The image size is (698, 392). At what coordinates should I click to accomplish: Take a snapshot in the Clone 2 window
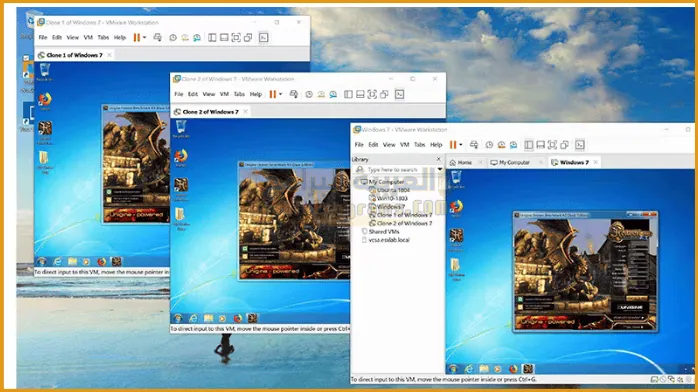click(x=309, y=94)
